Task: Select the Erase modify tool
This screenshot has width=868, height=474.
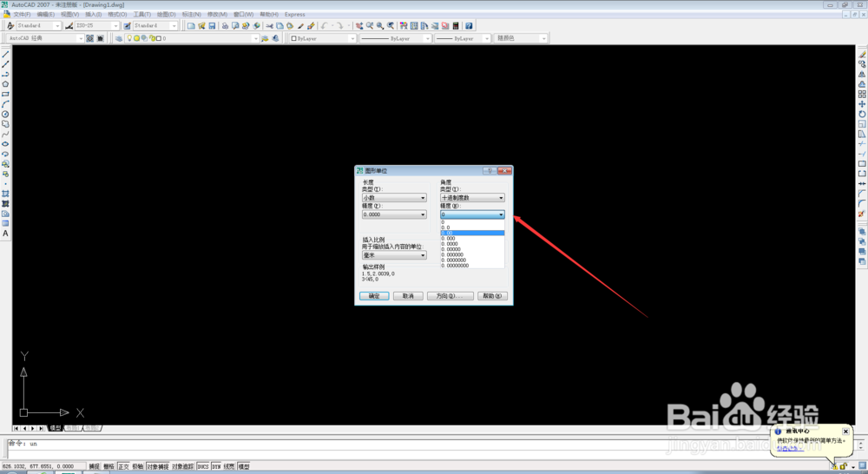Action: coord(862,55)
